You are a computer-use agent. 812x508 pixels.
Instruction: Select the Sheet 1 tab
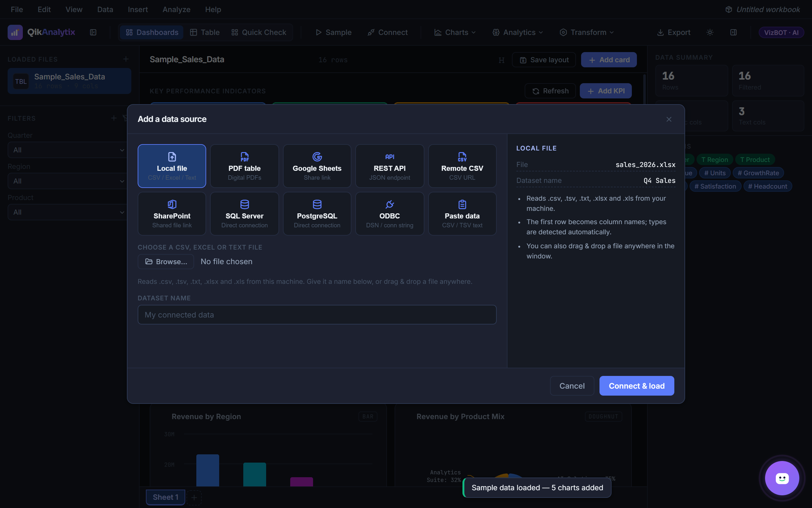(x=166, y=497)
